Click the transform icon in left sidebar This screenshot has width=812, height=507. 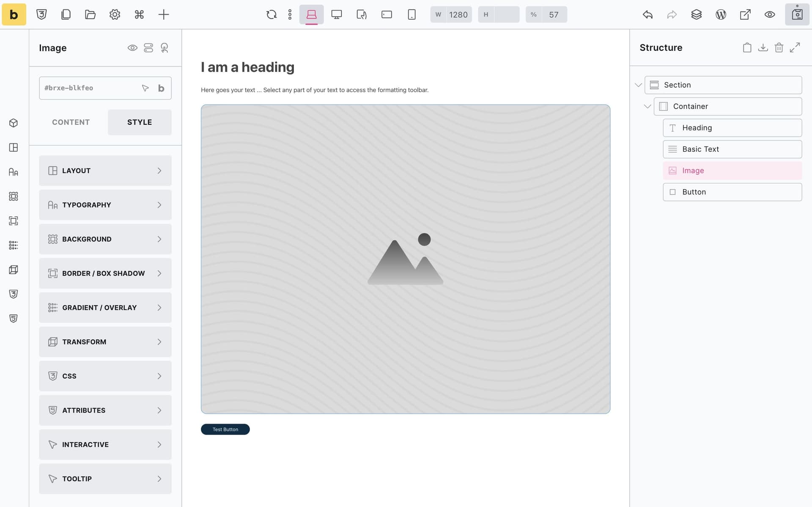(x=14, y=270)
